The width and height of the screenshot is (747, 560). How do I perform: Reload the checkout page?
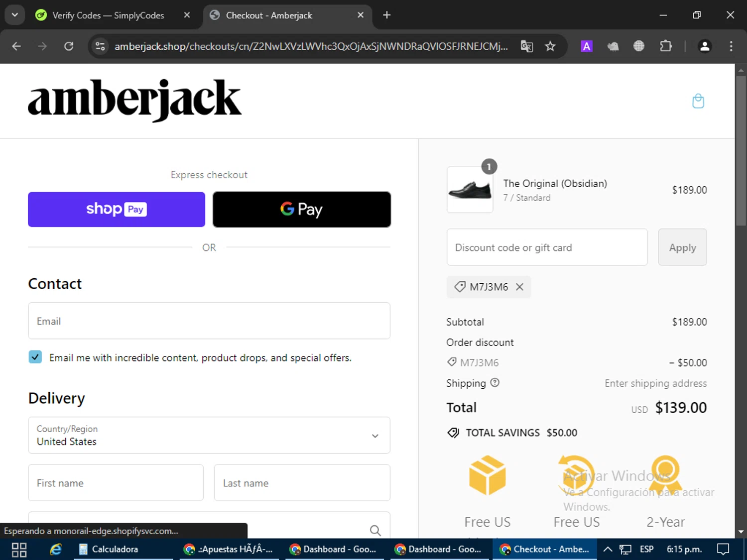(69, 46)
